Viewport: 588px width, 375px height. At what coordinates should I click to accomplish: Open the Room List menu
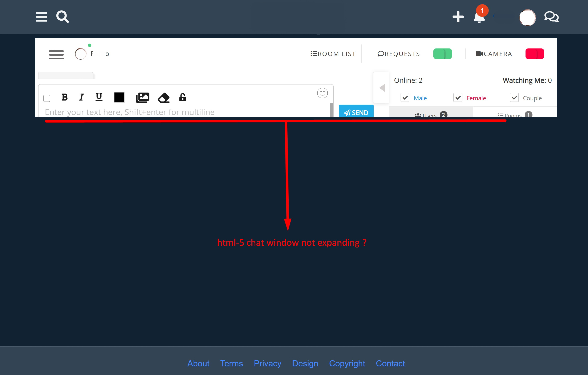pyautogui.click(x=333, y=54)
